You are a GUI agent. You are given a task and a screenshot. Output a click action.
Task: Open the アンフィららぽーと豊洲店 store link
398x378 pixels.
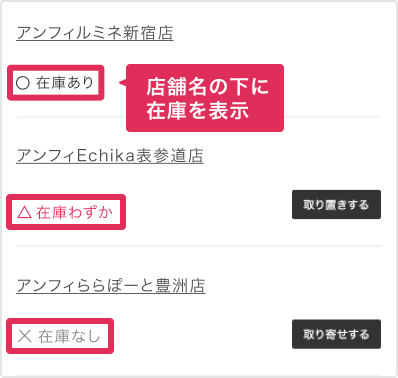pyautogui.click(x=111, y=286)
